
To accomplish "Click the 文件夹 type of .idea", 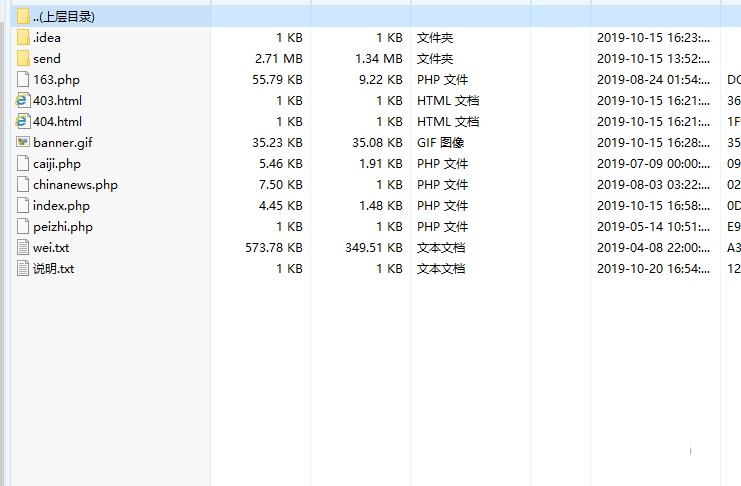I will (435, 38).
